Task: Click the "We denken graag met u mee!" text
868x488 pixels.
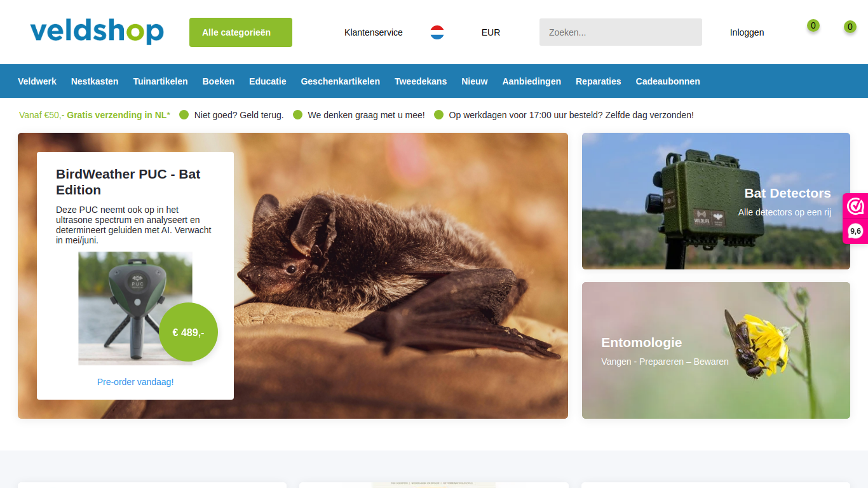Action: point(367,115)
